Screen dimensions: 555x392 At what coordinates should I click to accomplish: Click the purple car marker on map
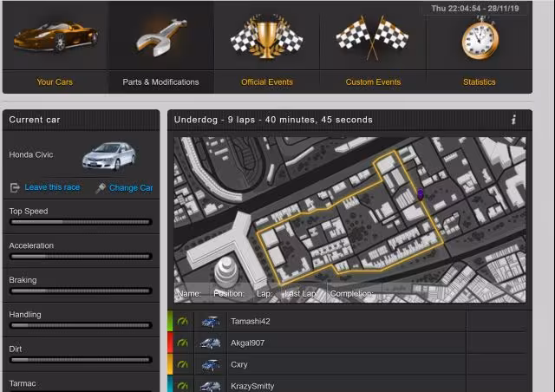point(420,194)
